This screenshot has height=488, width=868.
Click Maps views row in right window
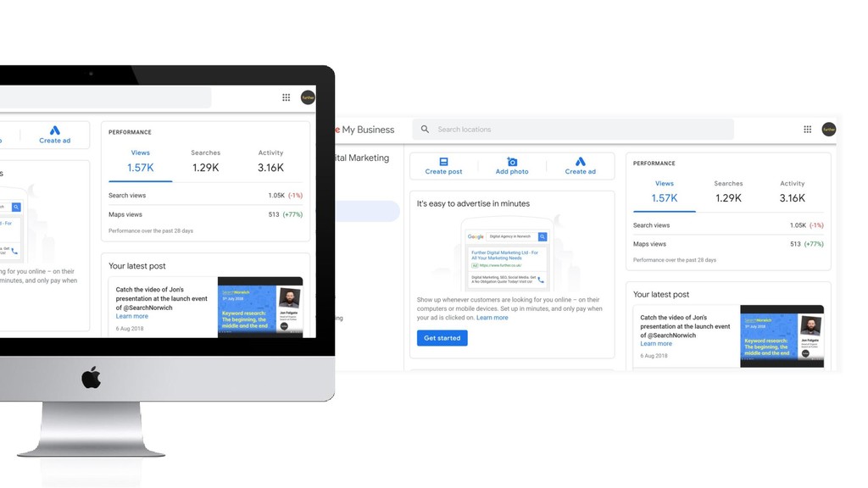pyautogui.click(x=728, y=244)
